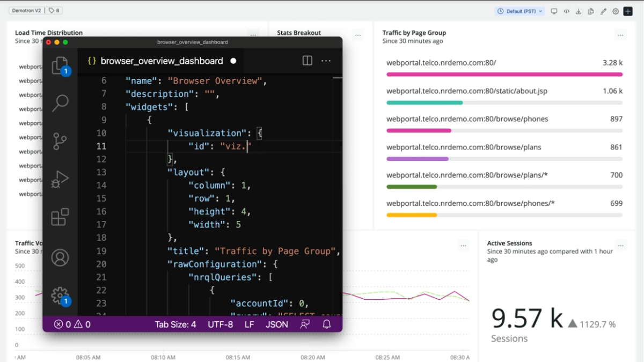Click the add widget plus button

[x=627, y=11]
